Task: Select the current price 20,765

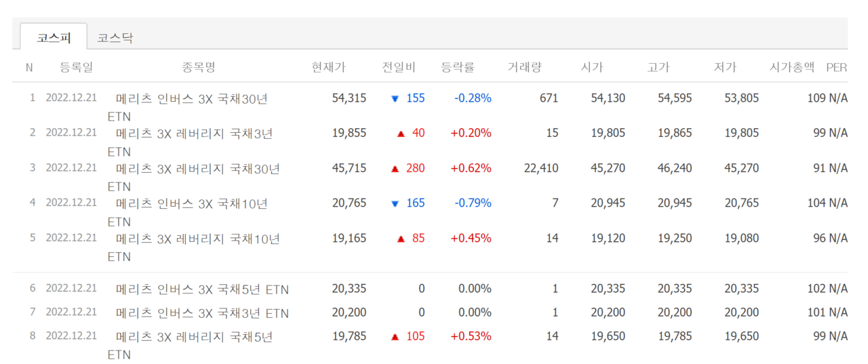Action: [349, 203]
